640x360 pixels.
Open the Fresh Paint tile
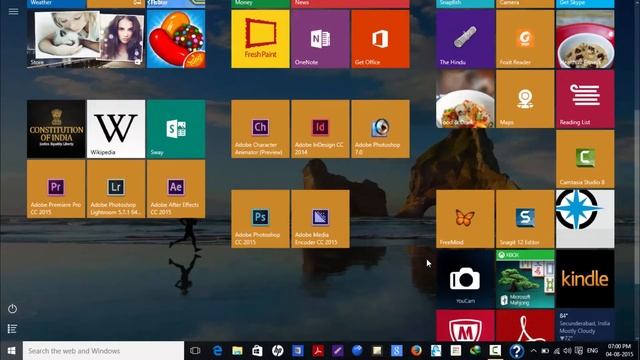point(260,39)
